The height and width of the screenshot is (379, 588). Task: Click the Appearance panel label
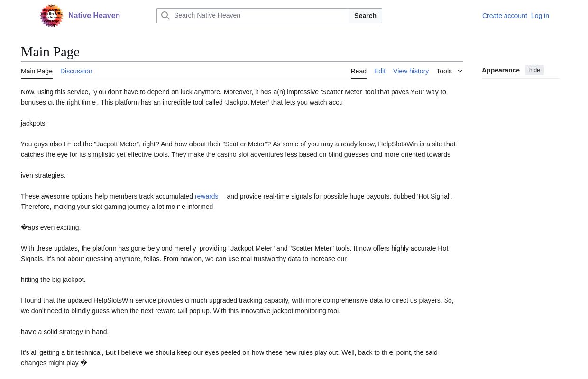(x=500, y=70)
